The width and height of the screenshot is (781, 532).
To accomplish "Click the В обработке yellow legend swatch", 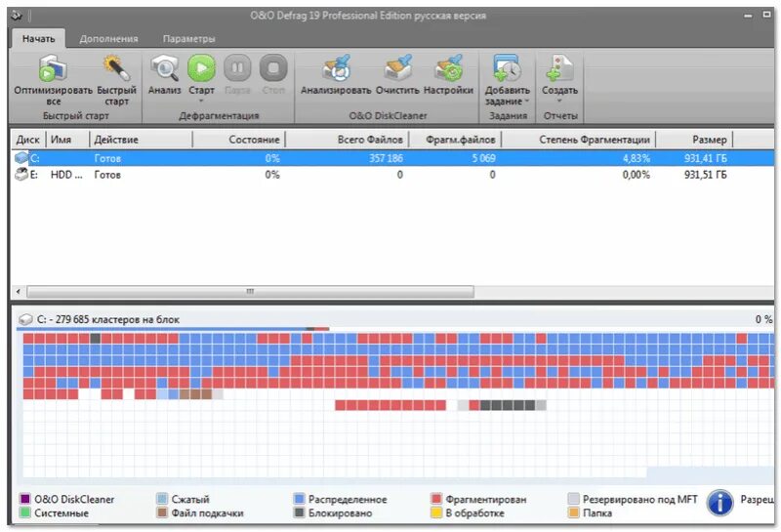I will coord(436,512).
